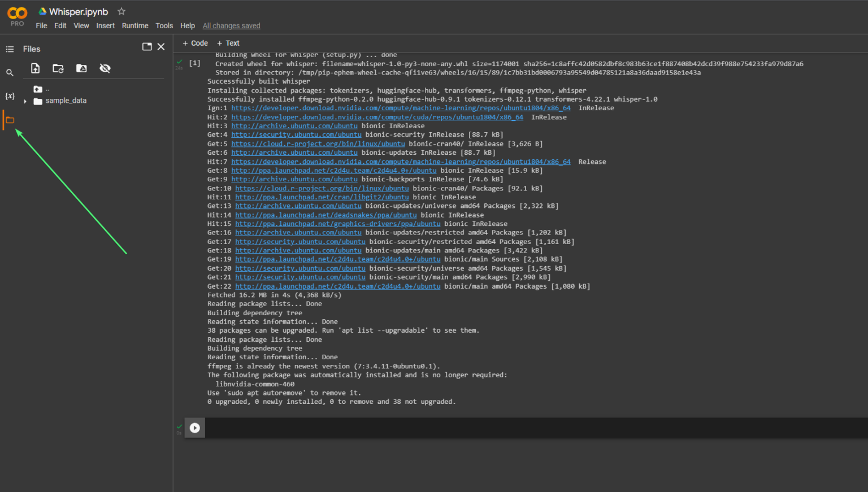
Task: Open the Runtime menu
Action: tap(135, 25)
